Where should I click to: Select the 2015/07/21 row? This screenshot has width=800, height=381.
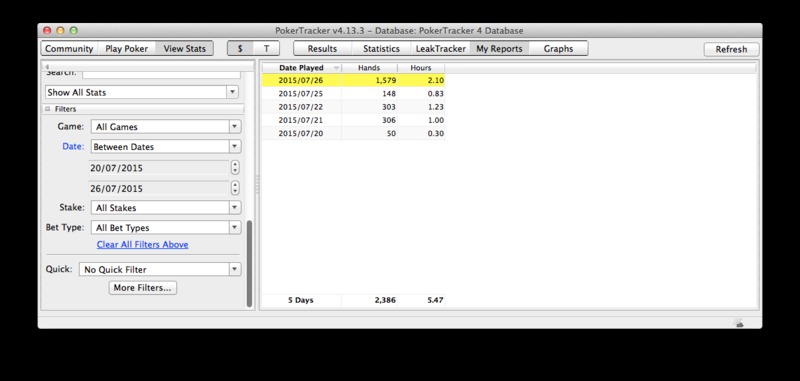[353, 120]
